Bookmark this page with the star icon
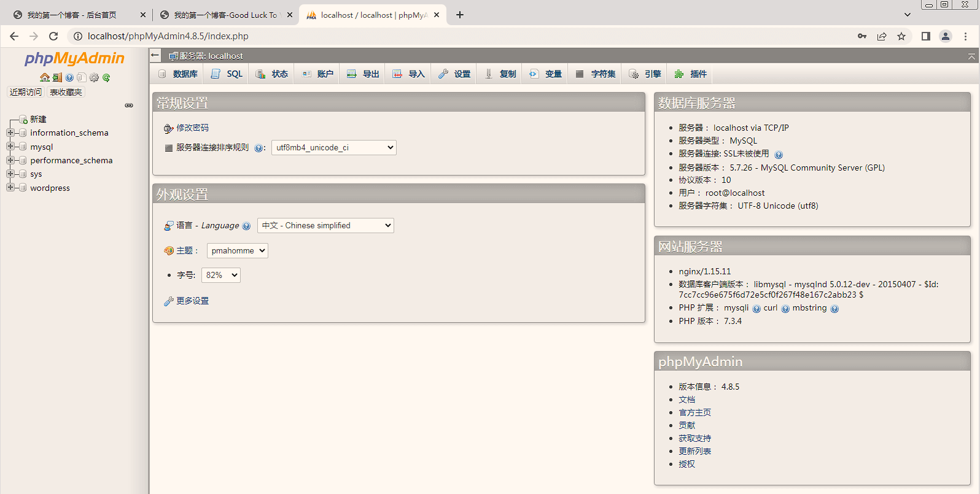Screen dimensions: 980x494 click(x=901, y=36)
